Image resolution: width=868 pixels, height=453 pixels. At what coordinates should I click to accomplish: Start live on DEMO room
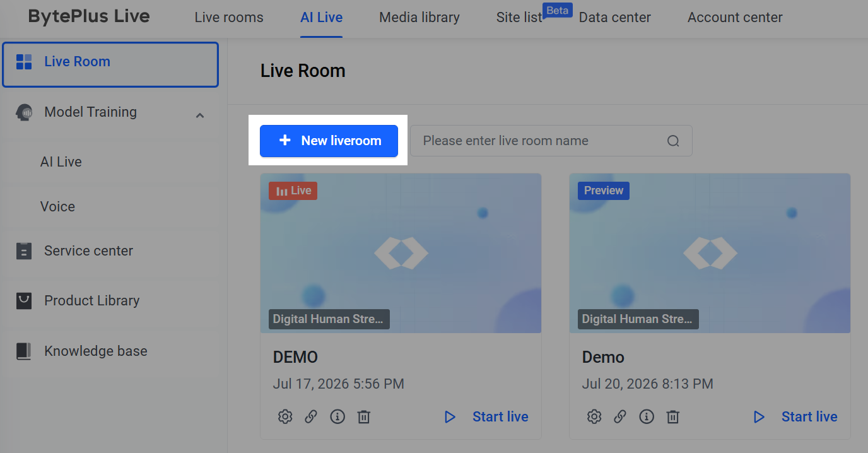tap(486, 416)
